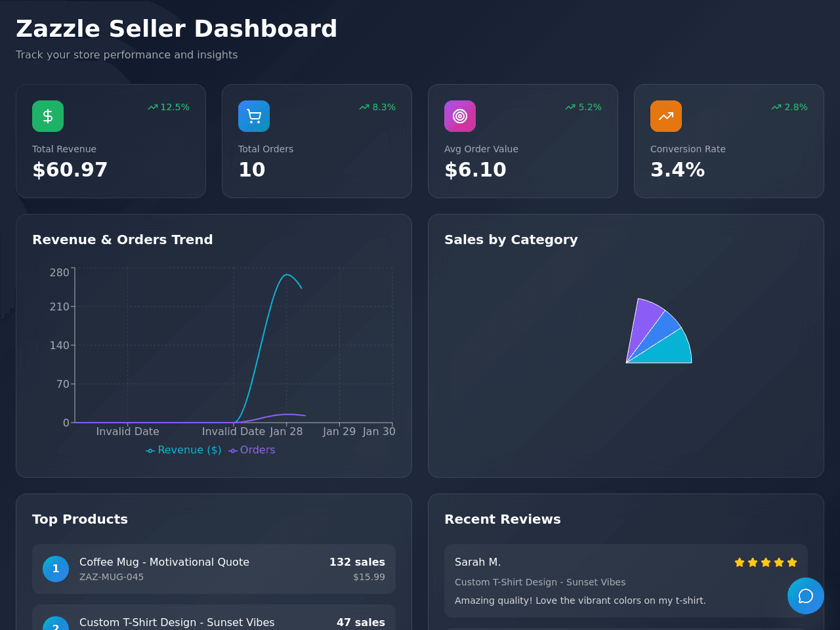
Task: Click the Conversion Rate value 3.4%
Action: tap(678, 170)
